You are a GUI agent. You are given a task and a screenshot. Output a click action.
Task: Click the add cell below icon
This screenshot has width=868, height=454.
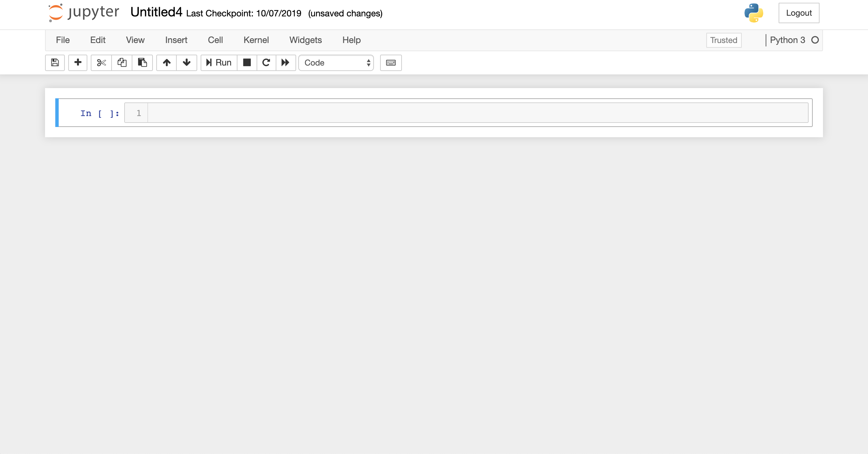[77, 63]
